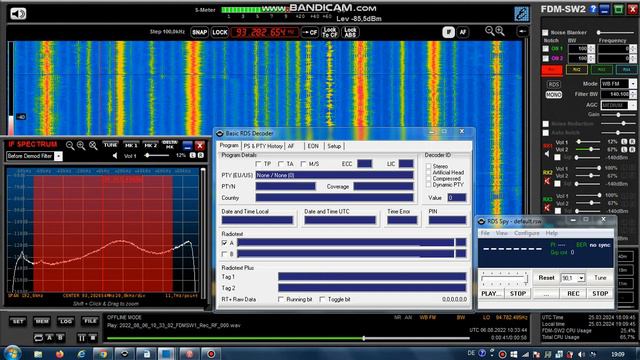Launch Firefox from the taskbar
640x360 pixels.
click(60, 354)
